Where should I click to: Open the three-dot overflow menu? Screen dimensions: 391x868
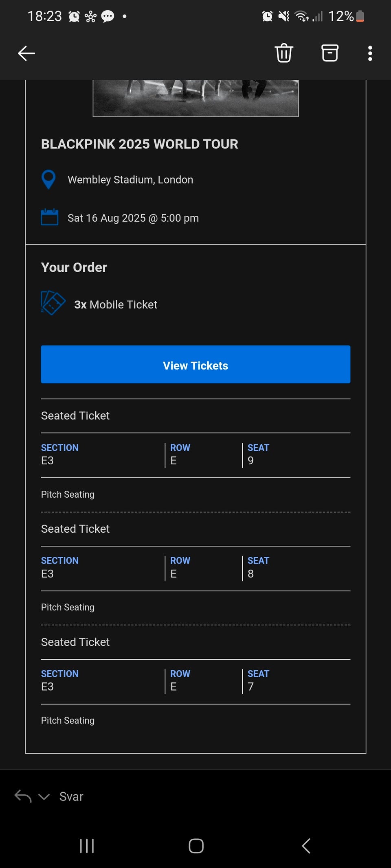(x=370, y=53)
